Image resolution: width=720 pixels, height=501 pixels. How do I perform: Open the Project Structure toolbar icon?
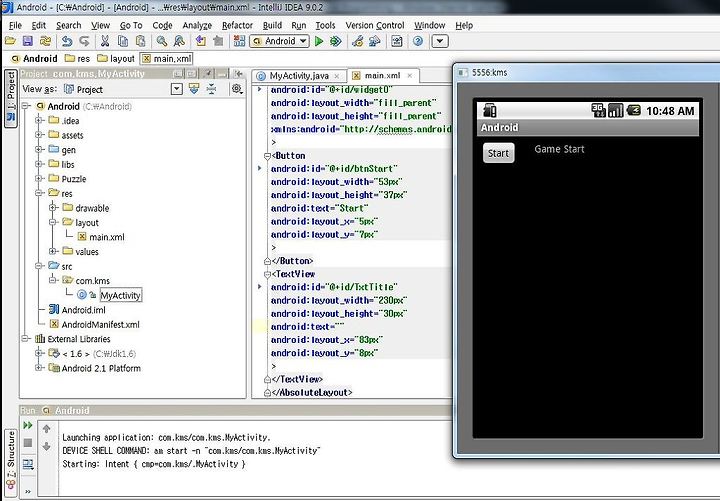click(x=375, y=41)
